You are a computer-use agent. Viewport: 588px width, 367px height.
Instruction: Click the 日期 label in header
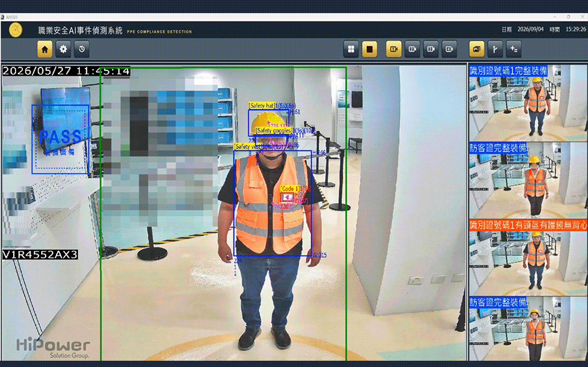tap(506, 30)
